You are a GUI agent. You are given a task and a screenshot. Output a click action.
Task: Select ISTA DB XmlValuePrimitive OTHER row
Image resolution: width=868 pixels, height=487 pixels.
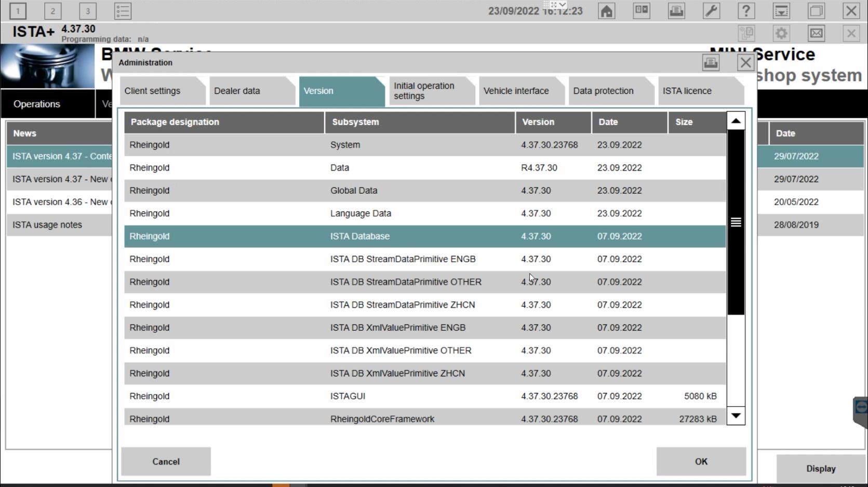tap(425, 350)
